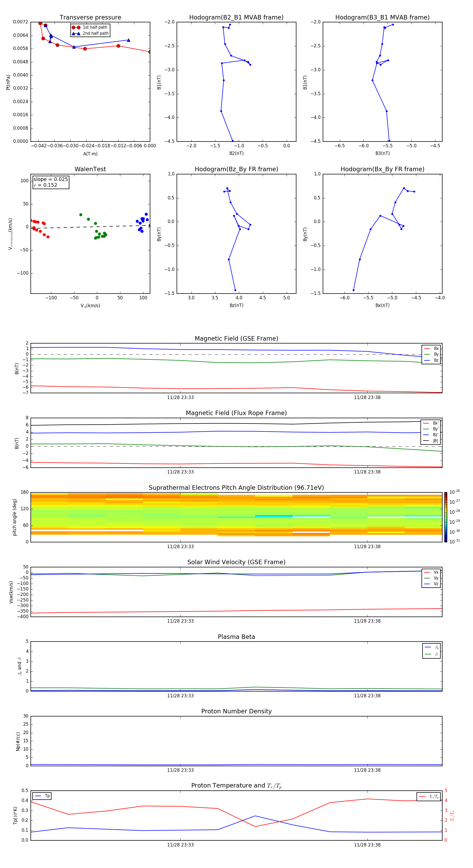Select Bz' in the Flux Rope legend

[x=431, y=435]
